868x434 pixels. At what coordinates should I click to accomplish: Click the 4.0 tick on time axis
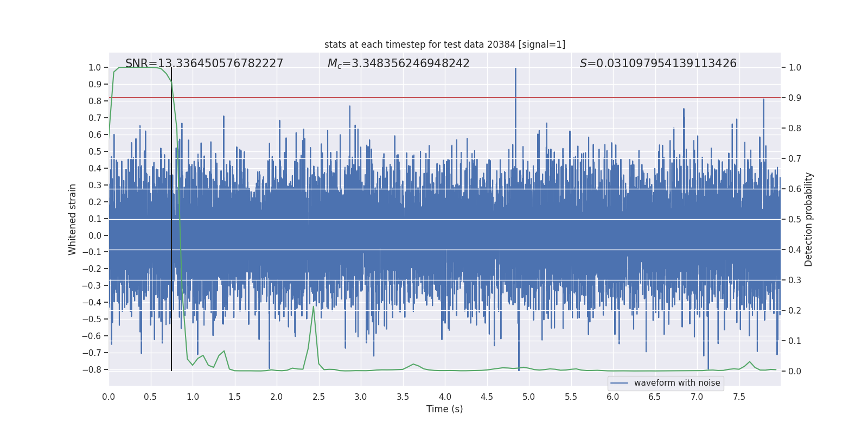(445, 397)
